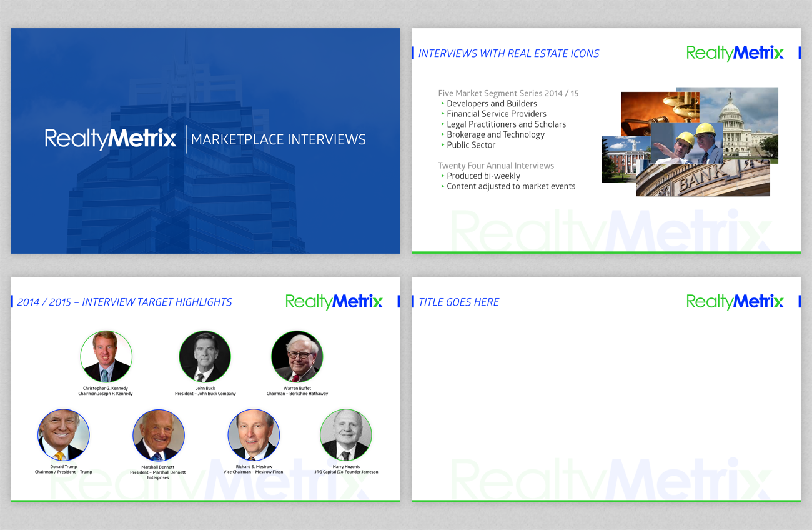Click the 'Produced bi-weekly' bullet text
Screen dimensions: 812x530
coord(483,176)
